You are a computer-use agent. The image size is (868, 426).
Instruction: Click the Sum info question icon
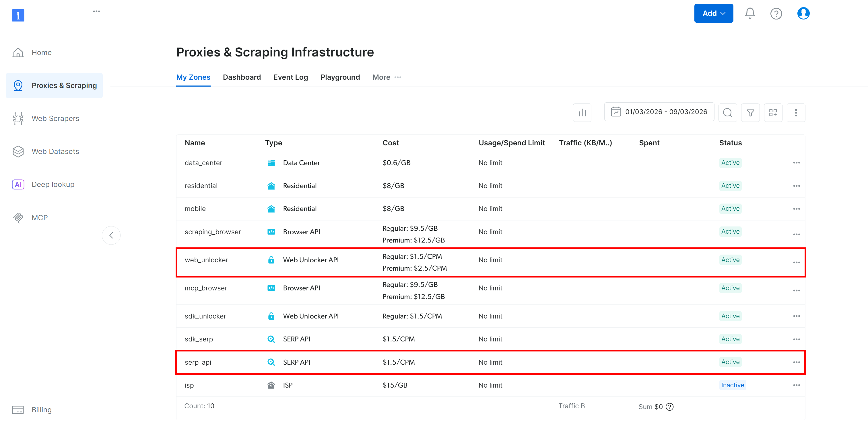point(669,407)
